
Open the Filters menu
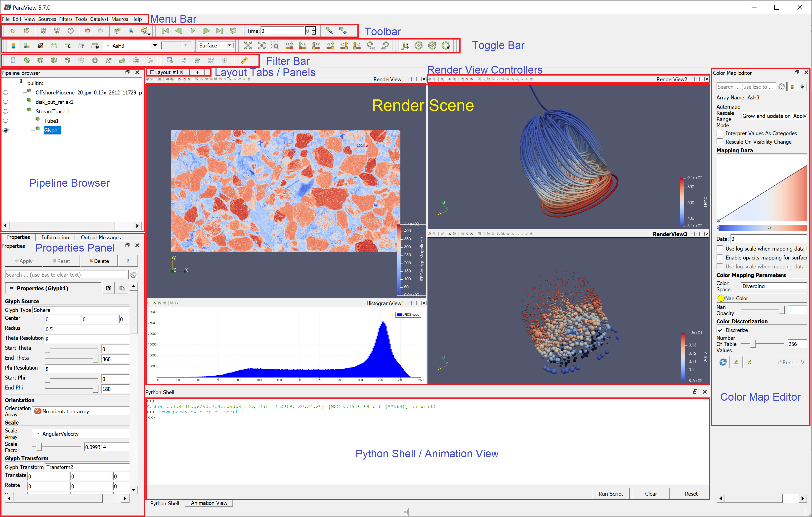[x=65, y=19]
